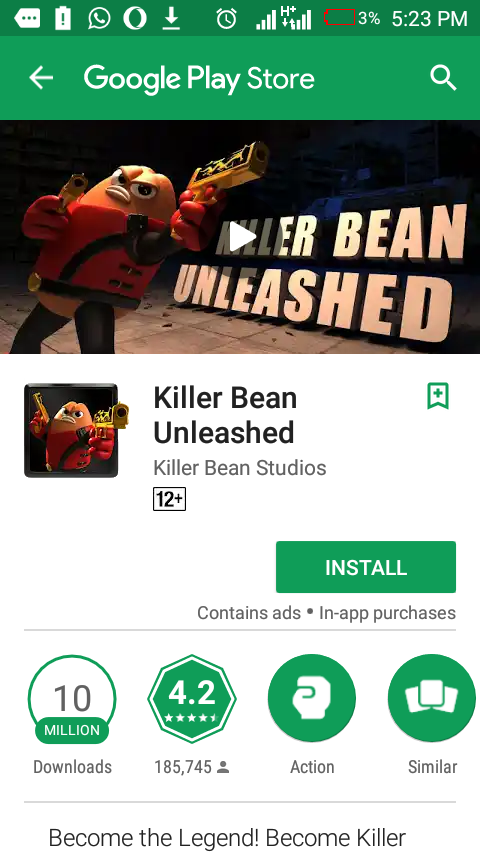The image size is (480, 854).
Task: Open the 4.2 star rating badge
Action: click(192, 699)
